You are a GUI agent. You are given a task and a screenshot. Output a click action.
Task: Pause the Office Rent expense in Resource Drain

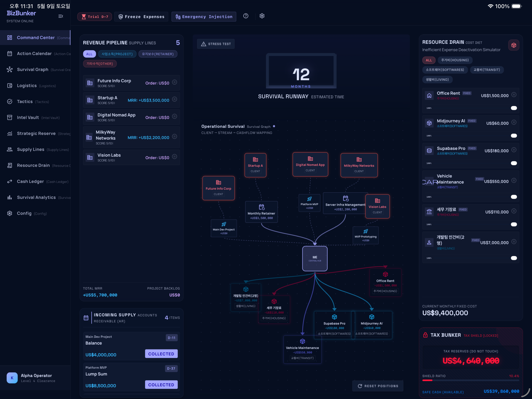coord(514,95)
